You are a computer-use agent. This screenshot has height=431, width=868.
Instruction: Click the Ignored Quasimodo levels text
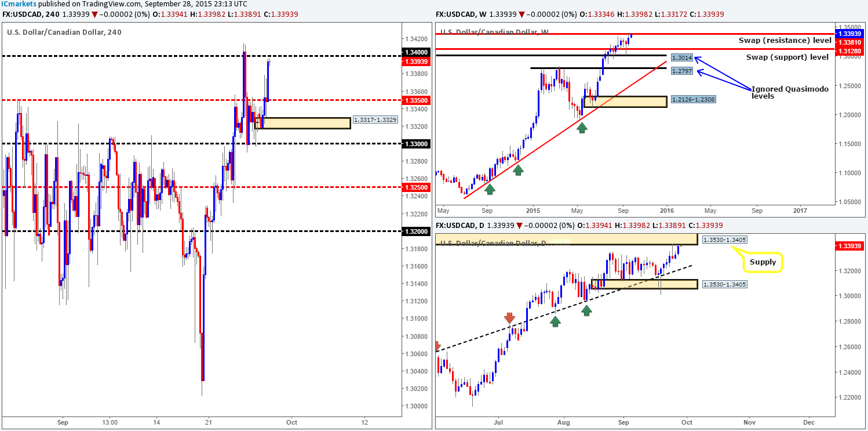click(790, 93)
